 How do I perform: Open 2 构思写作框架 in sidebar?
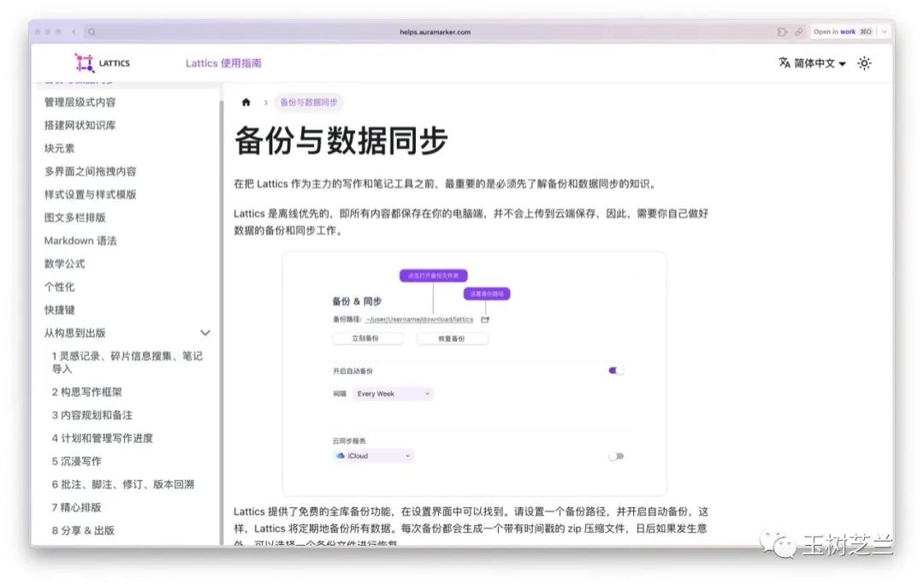click(x=87, y=392)
